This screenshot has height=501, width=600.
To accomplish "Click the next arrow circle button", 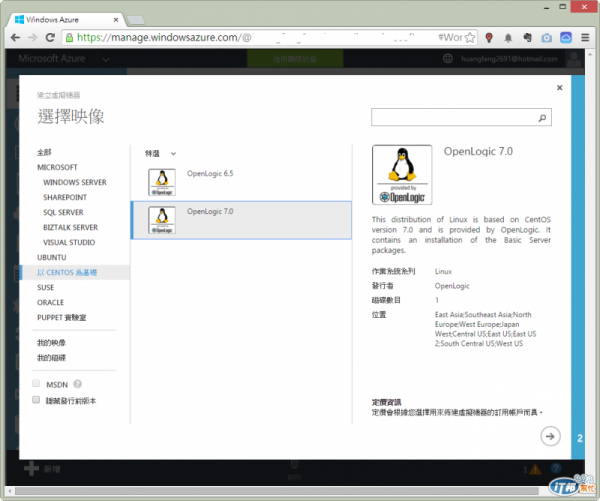I will pos(550,436).
